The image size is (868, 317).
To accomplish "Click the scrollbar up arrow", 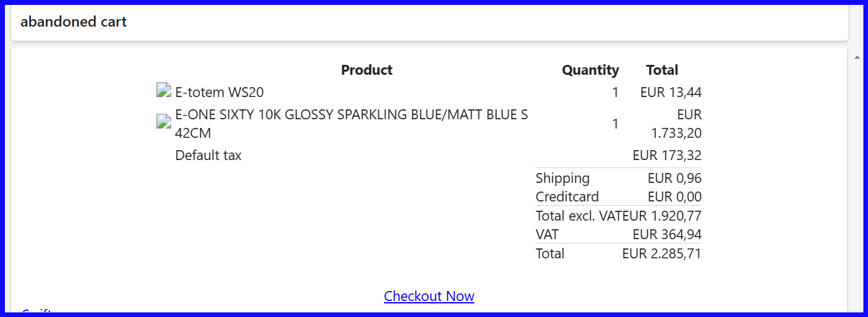I will (857, 57).
